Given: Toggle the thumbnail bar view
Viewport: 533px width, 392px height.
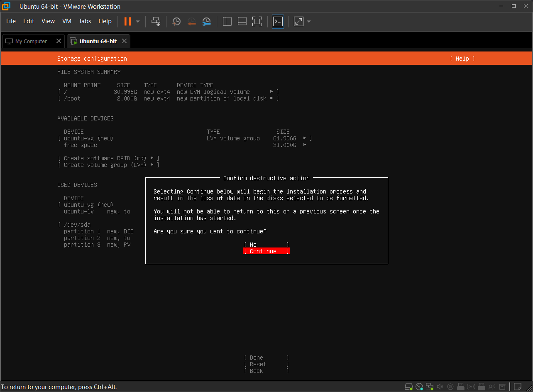Looking at the screenshot, I should 242,21.
